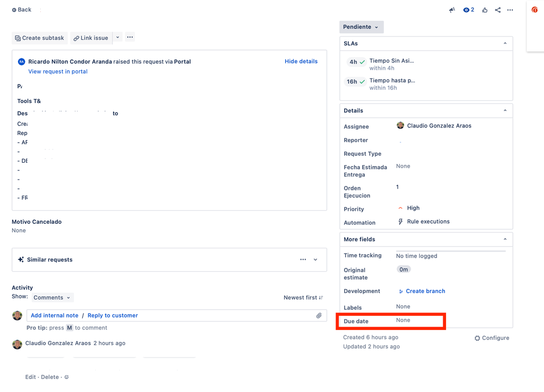Viewport: 544px width, 392px height.
Task: Click the branch icon beside Create branch
Action: pyautogui.click(x=401, y=291)
